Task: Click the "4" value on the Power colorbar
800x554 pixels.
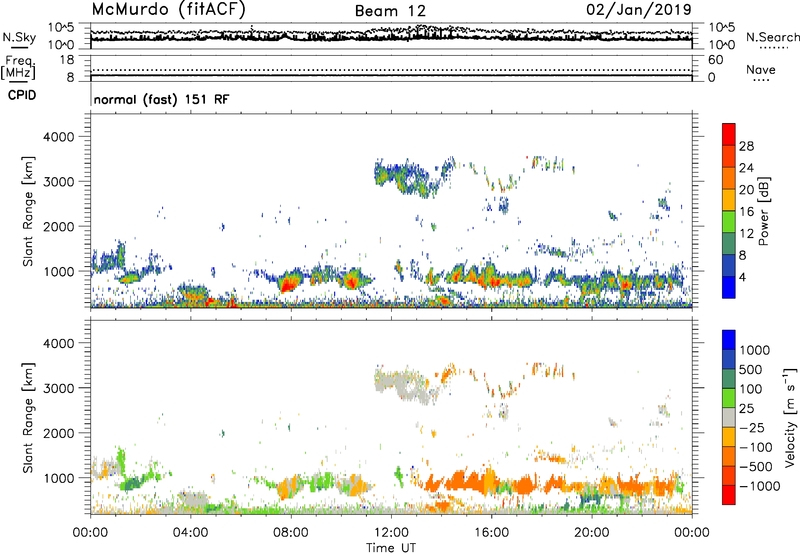Action: [742, 278]
